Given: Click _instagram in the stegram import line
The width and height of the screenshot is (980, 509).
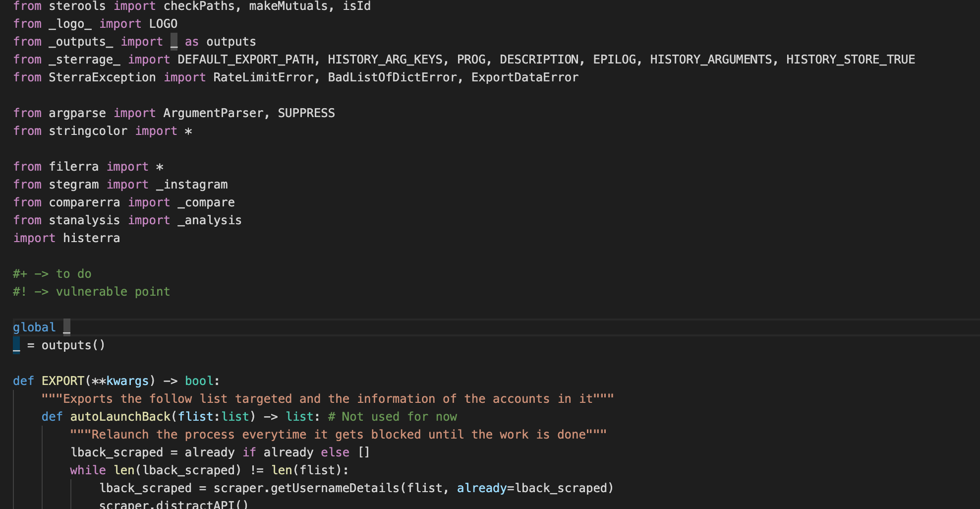Looking at the screenshot, I should [x=192, y=184].
